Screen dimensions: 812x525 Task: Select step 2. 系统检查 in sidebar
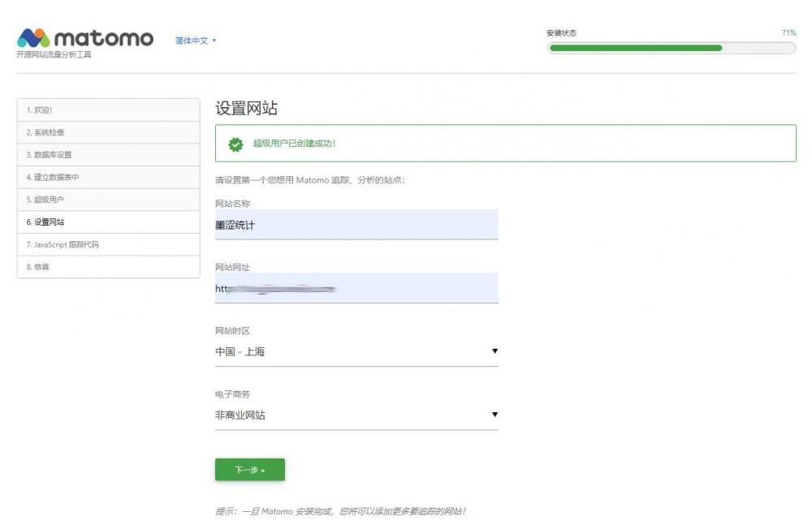pos(108,132)
